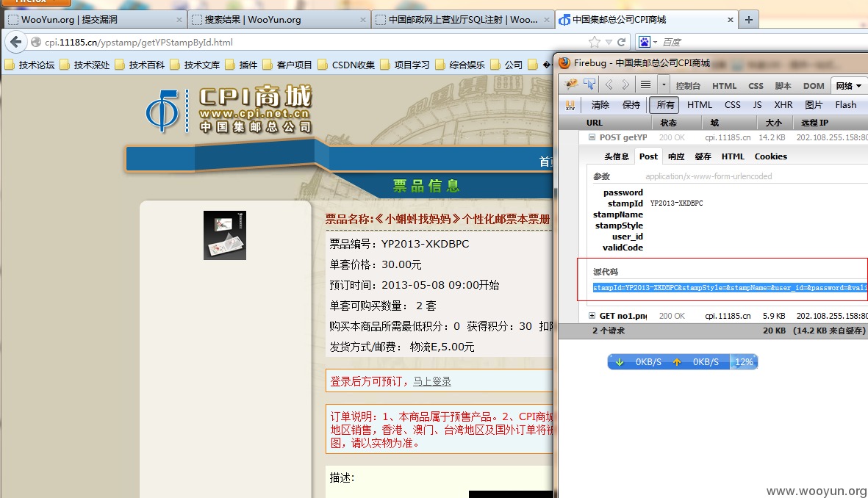Collapse the POST getYP request row
The width and height of the screenshot is (868, 498).
(592, 137)
